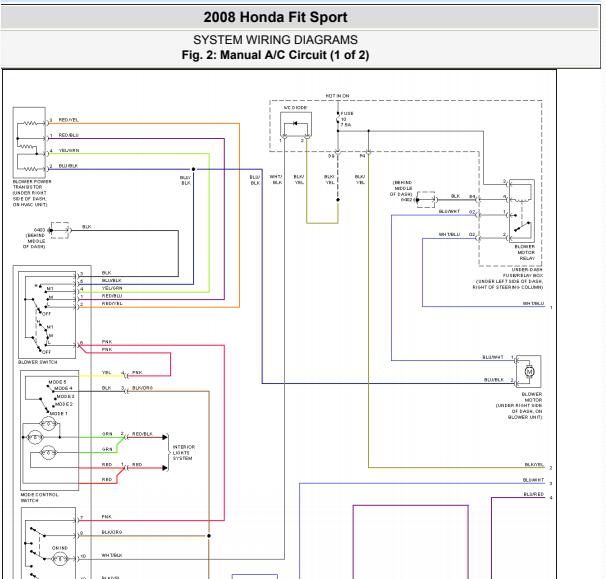Click the RED/BLK label pointing to interior lights
606x579 pixels.
142,434
